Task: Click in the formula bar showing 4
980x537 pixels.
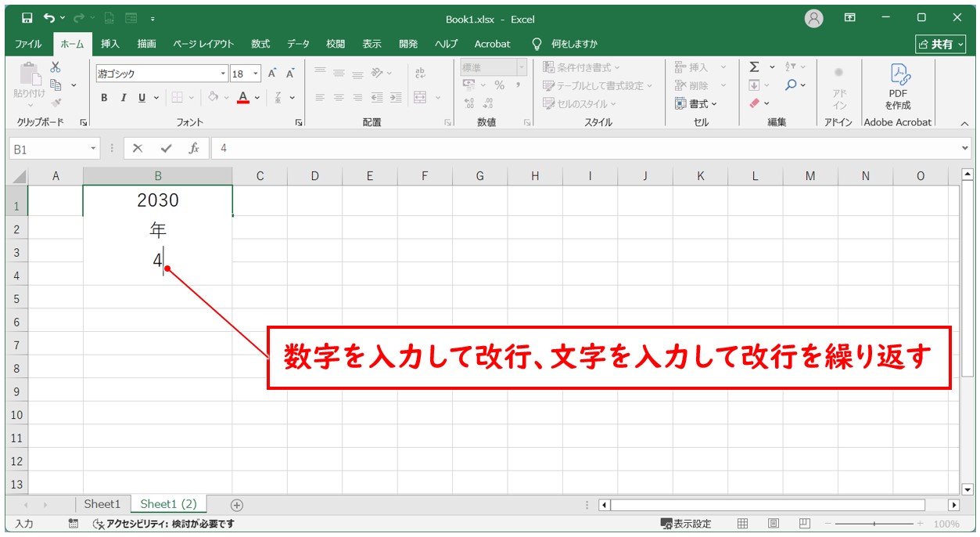Action: pyautogui.click(x=587, y=148)
